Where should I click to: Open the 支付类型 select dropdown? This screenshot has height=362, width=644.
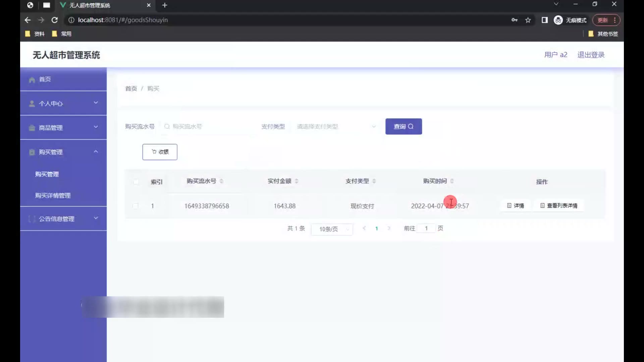click(335, 126)
